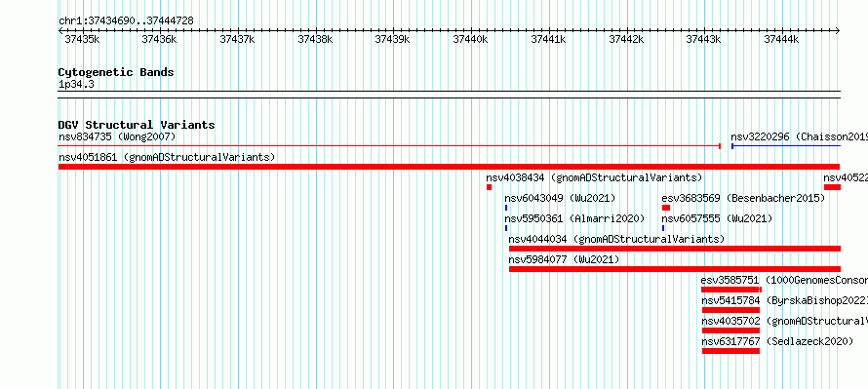The width and height of the screenshot is (868, 389).
Task: Click the 37439k ruler position
Action: coord(392,39)
